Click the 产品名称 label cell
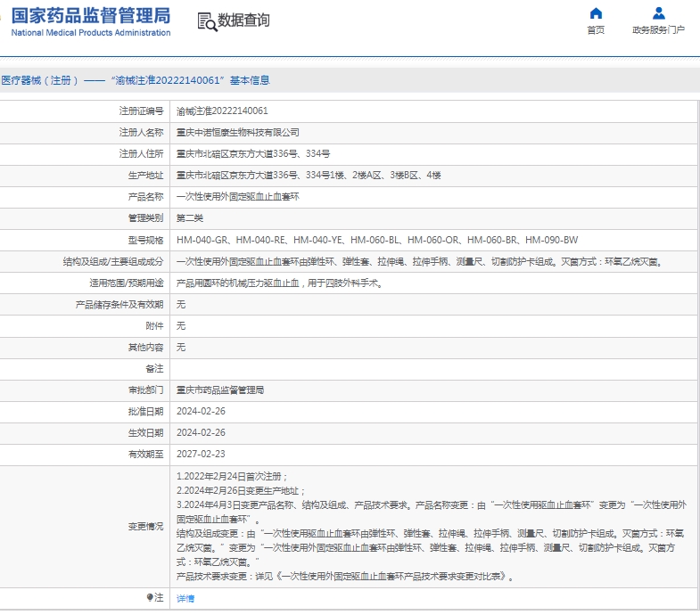This screenshot has height=615, width=700. click(85, 197)
